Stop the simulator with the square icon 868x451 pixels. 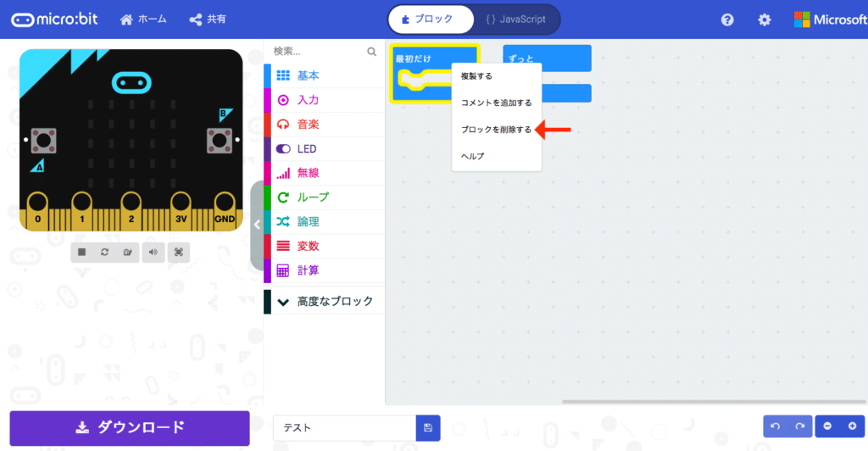click(82, 253)
